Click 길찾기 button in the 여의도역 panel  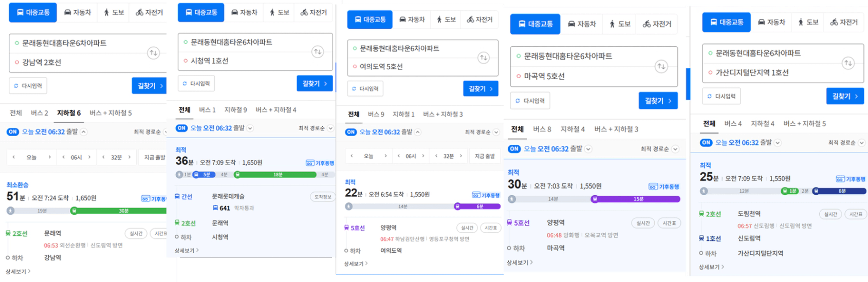(481, 89)
